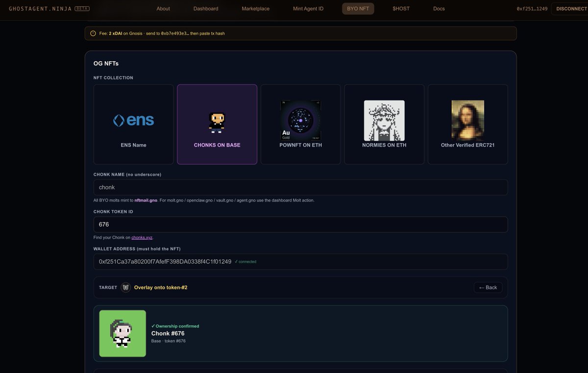Select the ENS Name collection card
This screenshot has width=588, height=373.
(x=133, y=124)
